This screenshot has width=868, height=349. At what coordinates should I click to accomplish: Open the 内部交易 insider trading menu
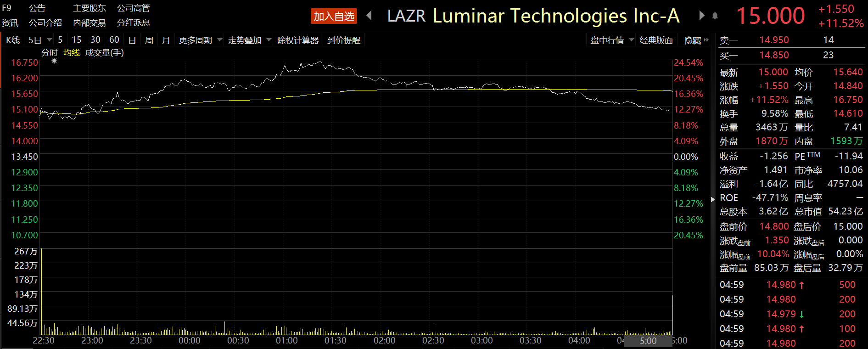point(90,23)
